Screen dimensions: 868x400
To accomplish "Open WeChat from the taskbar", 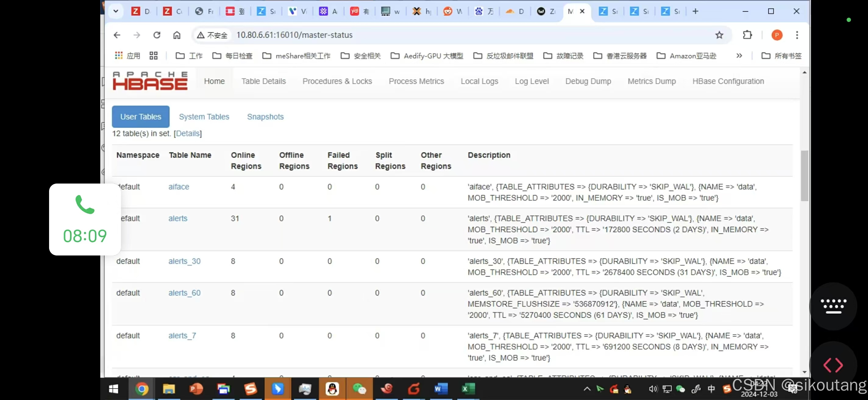I will (x=359, y=389).
